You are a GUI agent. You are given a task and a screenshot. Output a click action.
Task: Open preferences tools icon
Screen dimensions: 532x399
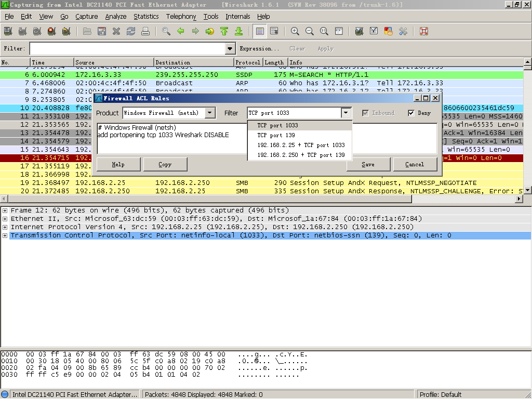point(403,32)
